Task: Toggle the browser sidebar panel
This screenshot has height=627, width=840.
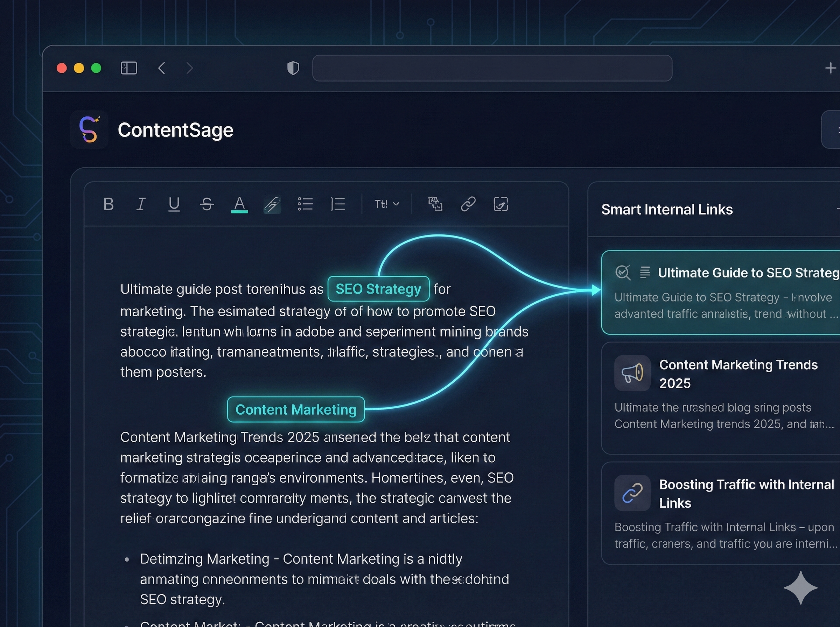Action: 129,68
